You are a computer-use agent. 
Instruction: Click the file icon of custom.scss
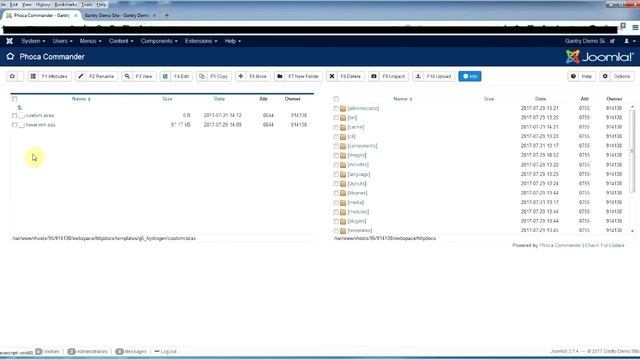pos(22,116)
